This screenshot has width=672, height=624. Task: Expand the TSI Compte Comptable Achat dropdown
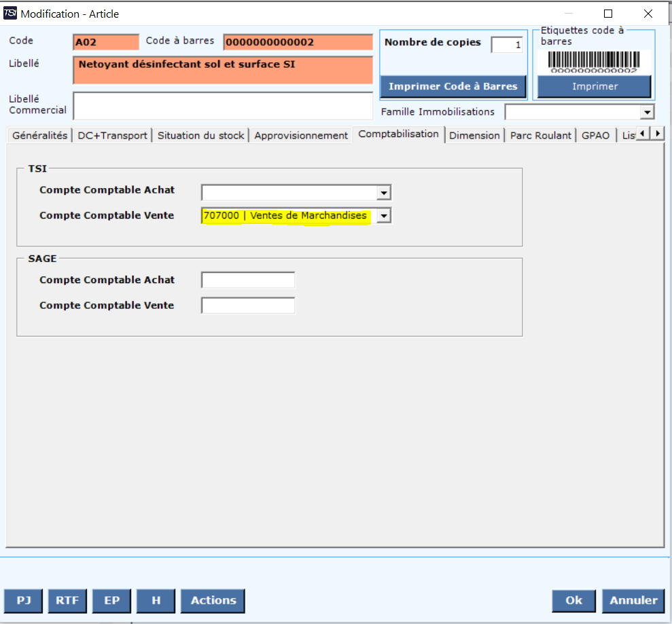(x=384, y=193)
